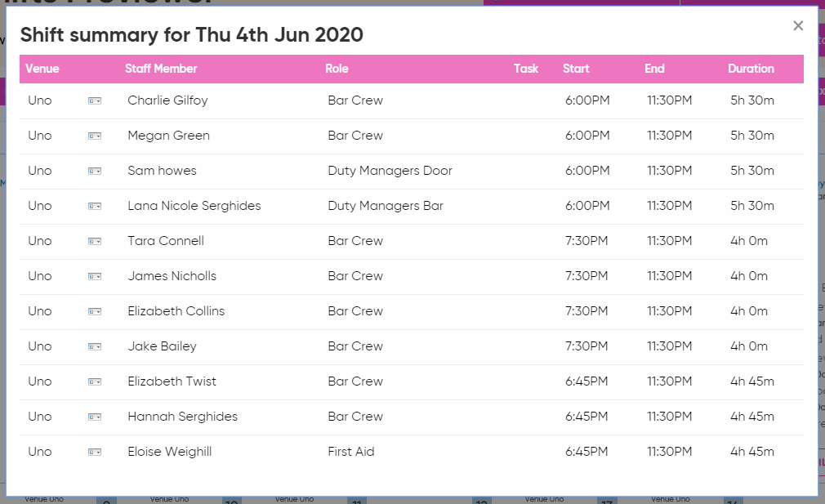Screen dimensions: 825x504
Task: Click the Venue column header
Action: tap(42, 69)
